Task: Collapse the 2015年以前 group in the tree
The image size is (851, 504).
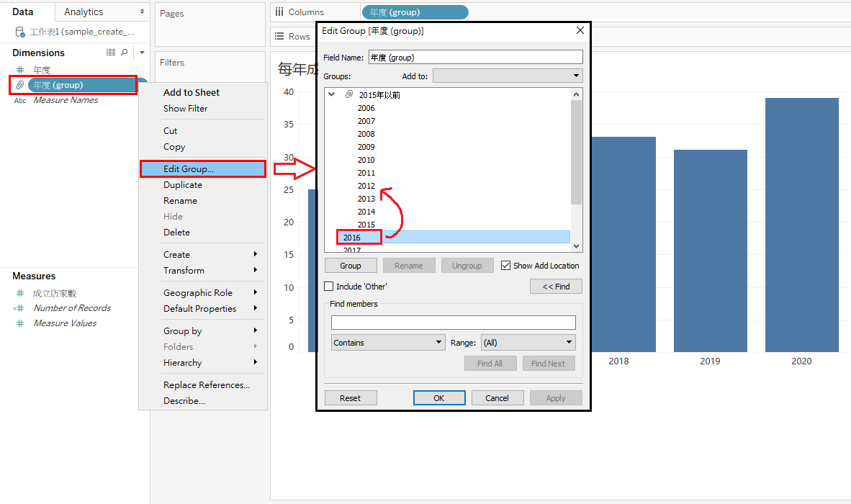Action: pos(331,94)
